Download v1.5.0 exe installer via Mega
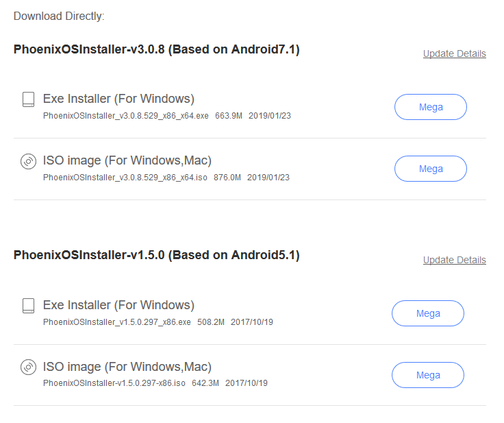 pyautogui.click(x=428, y=313)
